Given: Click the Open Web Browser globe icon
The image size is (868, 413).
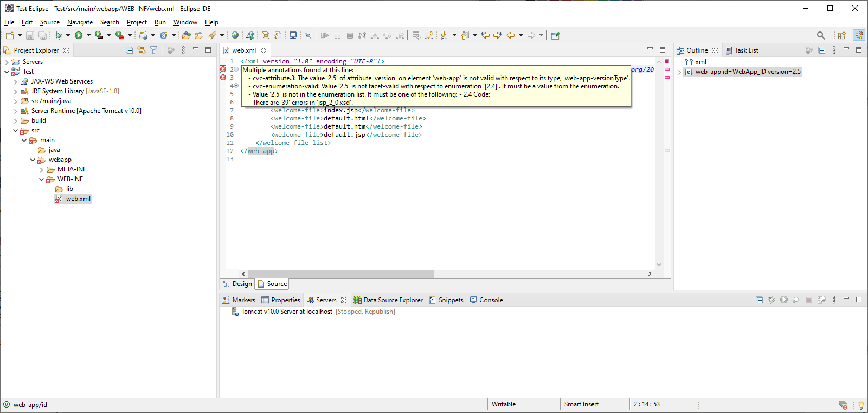Looking at the screenshot, I should tap(235, 35).
